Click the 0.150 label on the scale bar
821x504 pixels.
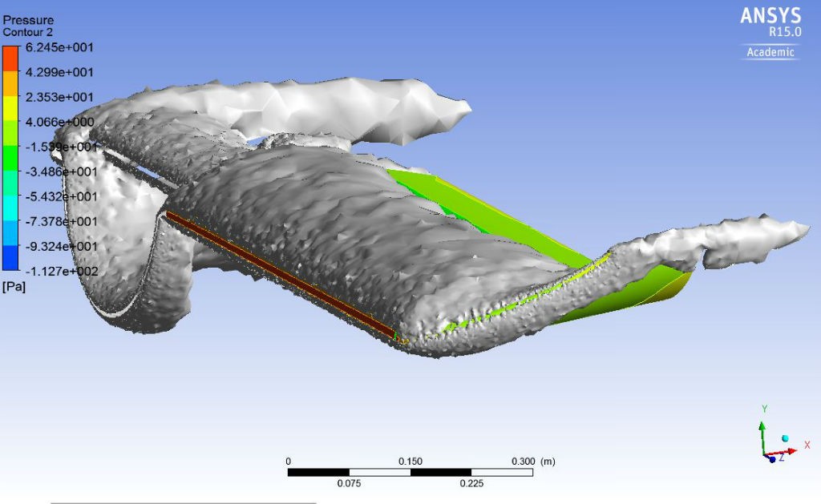coord(410,462)
